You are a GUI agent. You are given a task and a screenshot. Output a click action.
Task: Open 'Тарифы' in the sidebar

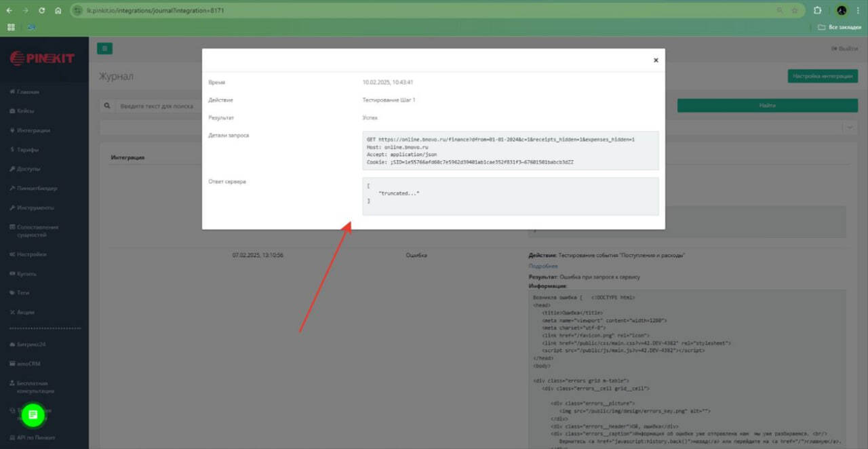point(26,149)
